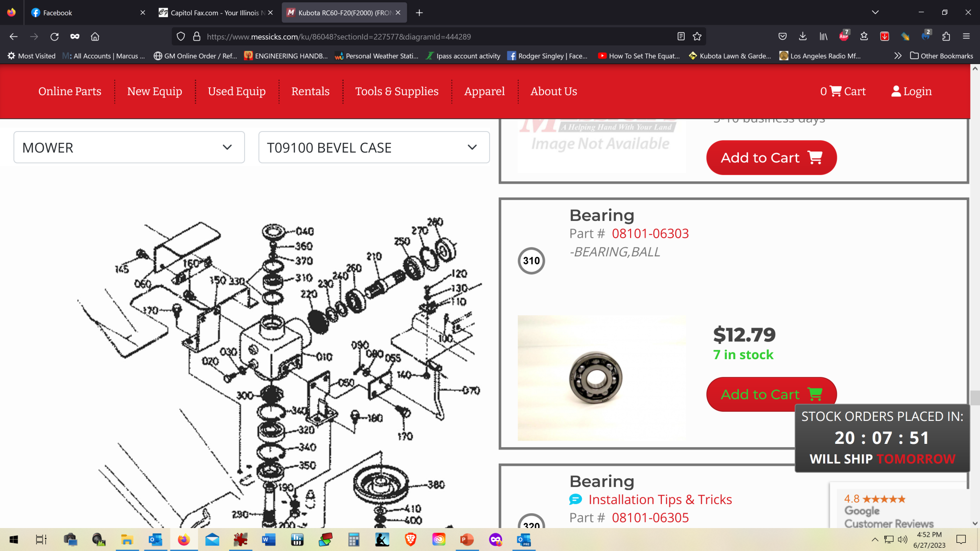Close the Kubota RC60-F20 tab
The width and height of the screenshot is (980, 551).
click(x=398, y=13)
